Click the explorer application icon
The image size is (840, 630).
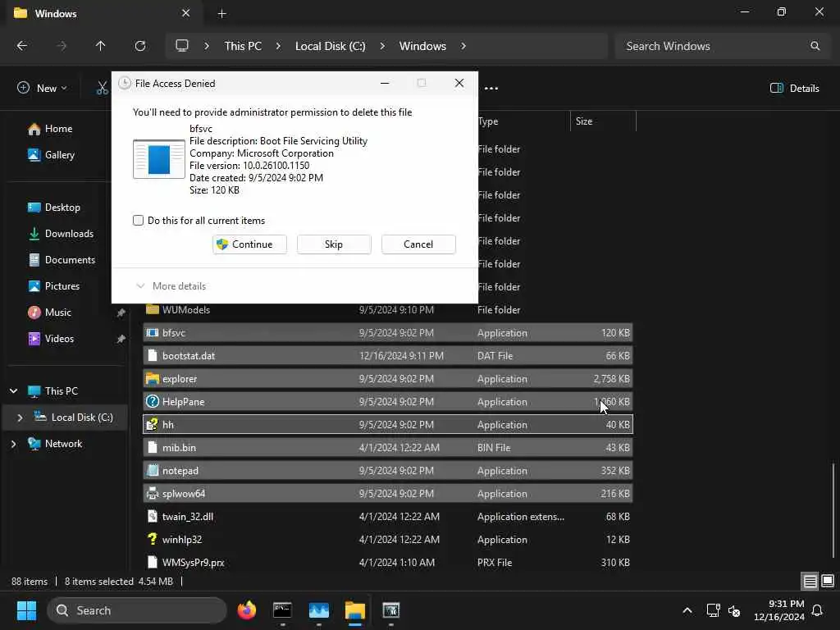pos(153,379)
